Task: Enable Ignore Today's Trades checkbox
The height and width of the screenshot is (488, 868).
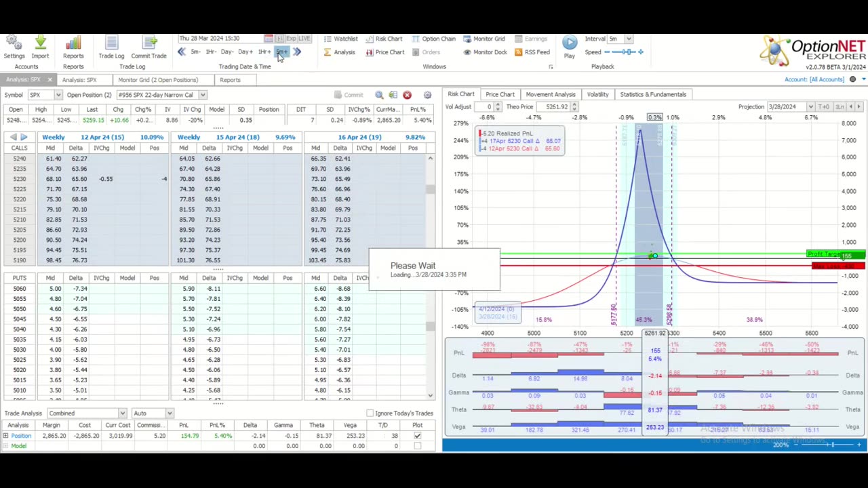Action: click(x=370, y=413)
